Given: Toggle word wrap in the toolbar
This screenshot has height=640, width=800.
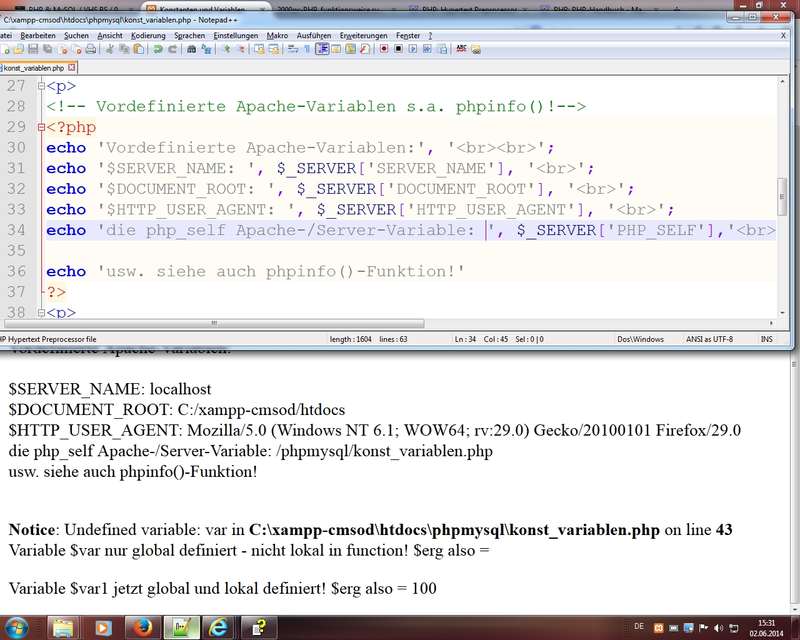Looking at the screenshot, I should pos(294,48).
